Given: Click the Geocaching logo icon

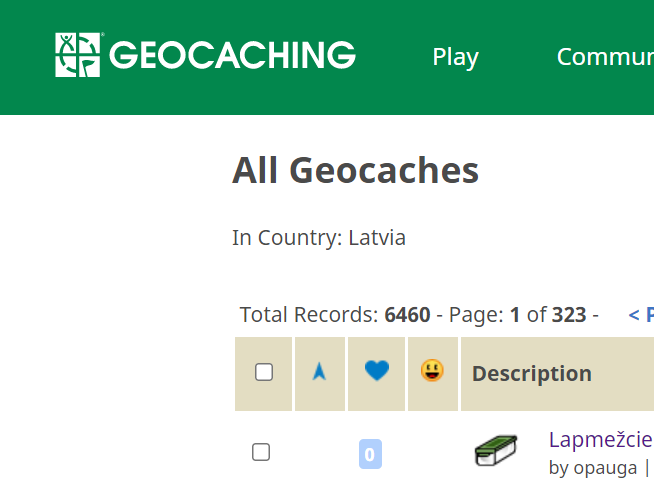Looking at the screenshot, I should [x=78, y=55].
